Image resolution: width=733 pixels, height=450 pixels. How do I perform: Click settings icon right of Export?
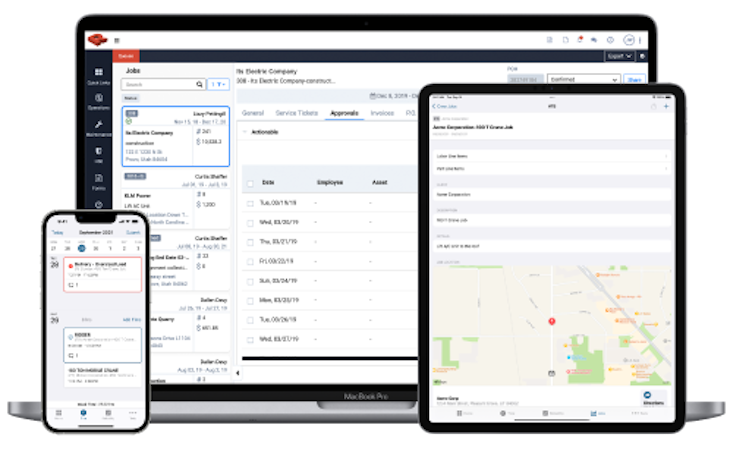[x=642, y=56]
